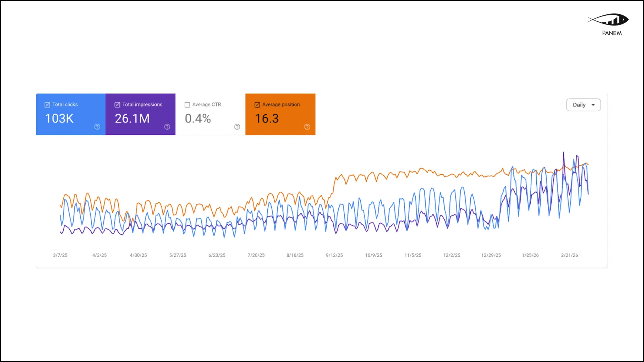Viewport: 644px width, 362px height.
Task: Click the PANEM brand text
Action: (612, 33)
